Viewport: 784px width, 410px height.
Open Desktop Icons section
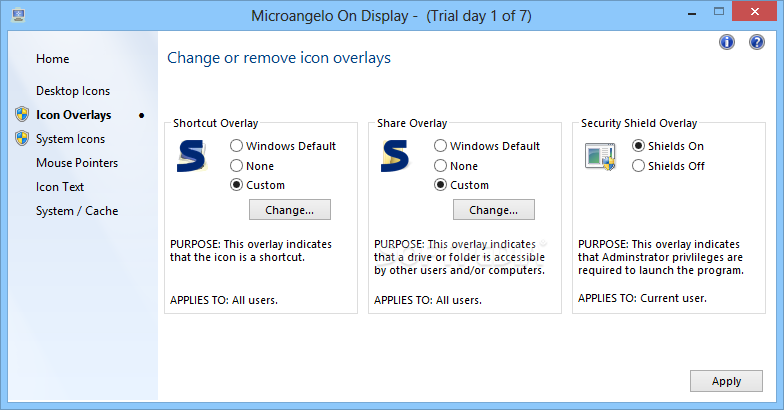pos(73,91)
